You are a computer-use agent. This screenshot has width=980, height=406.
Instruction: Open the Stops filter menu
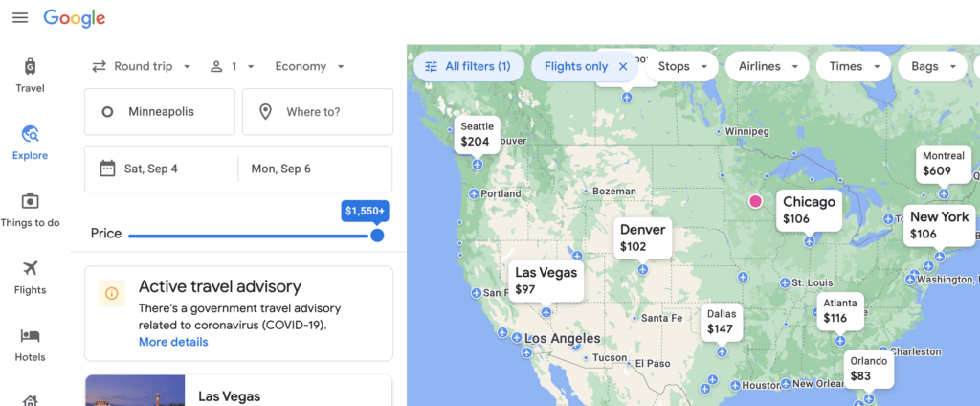click(682, 66)
